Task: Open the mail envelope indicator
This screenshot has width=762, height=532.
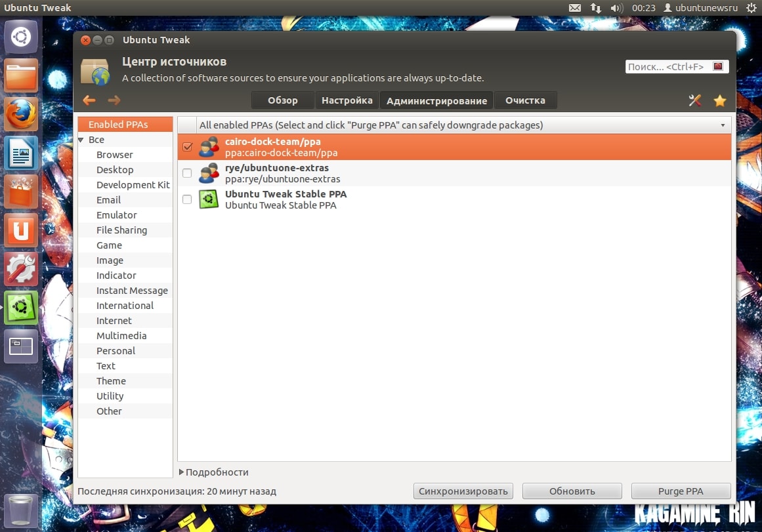Action: coord(575,8)
